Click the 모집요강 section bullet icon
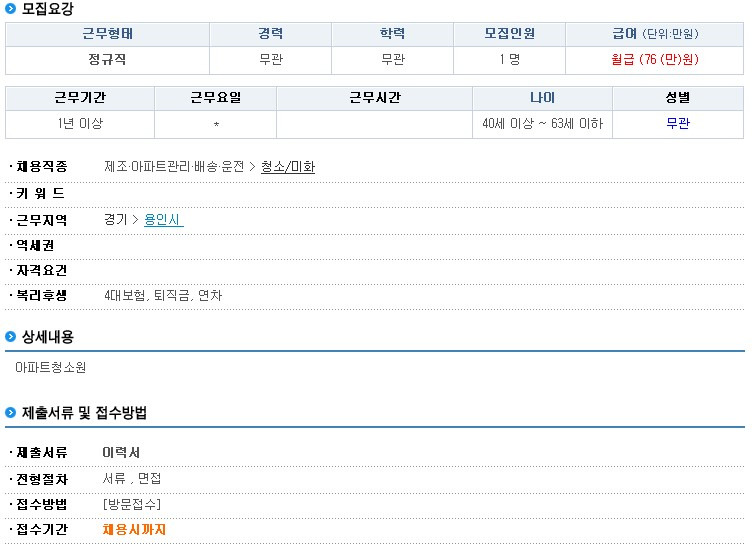The width and height of the screenshot is (752, 552). [x=11, y=9]
